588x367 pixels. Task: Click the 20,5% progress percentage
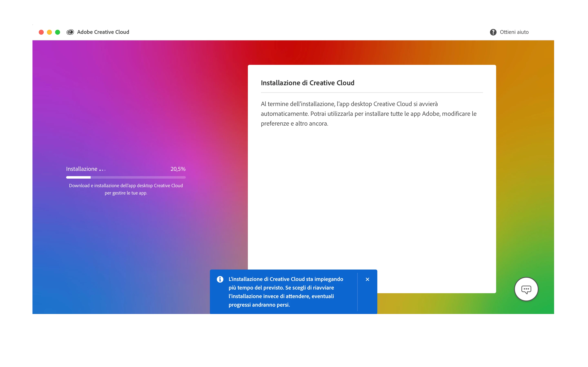click(178, 169)
